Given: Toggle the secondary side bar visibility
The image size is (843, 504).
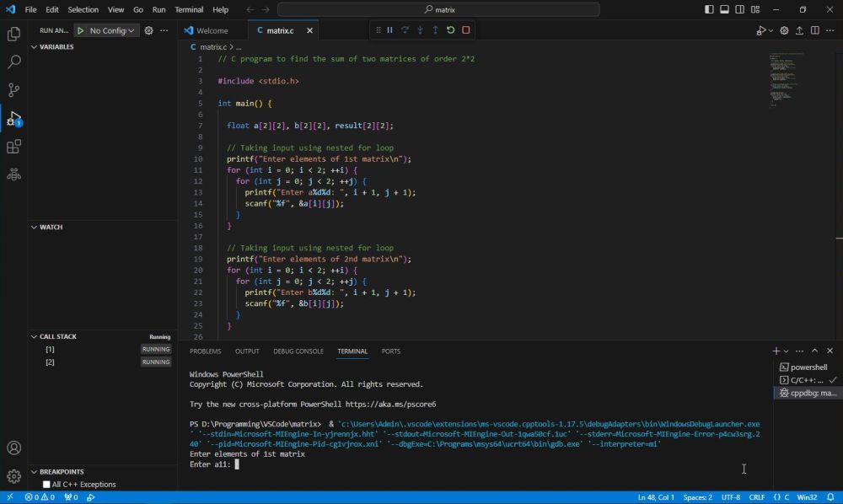Looking at the screenshot, I should (x=740, y=9).
